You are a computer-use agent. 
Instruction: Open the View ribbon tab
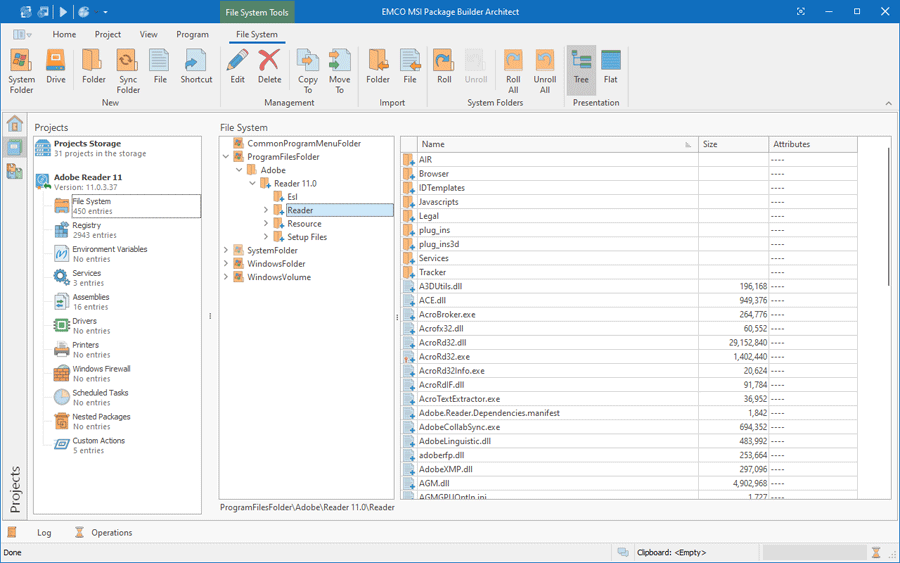pos(149,34)
